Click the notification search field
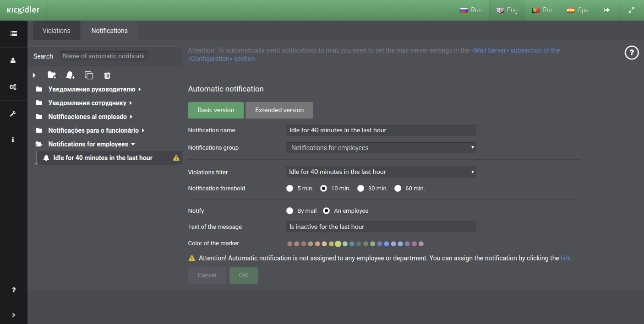The width and height of the screenshot is (644, 324). pos(104,56)
